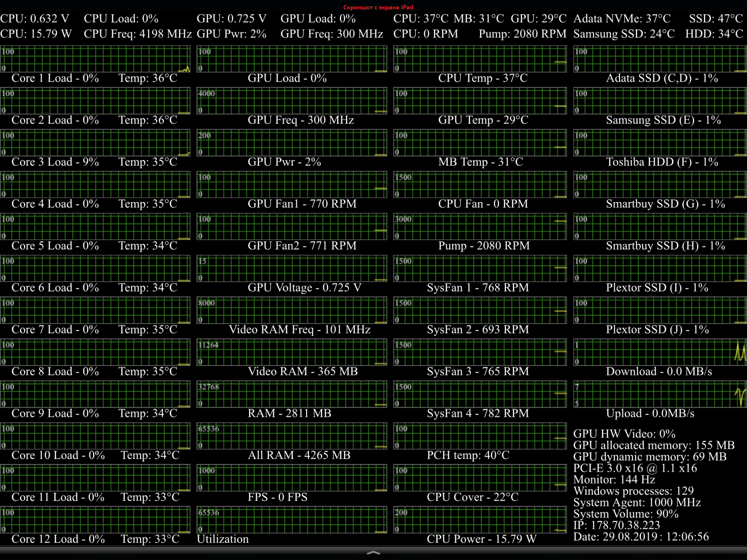Expand the bottom chevron handle
The image size is (747, 560).
(x=373, y=553)
